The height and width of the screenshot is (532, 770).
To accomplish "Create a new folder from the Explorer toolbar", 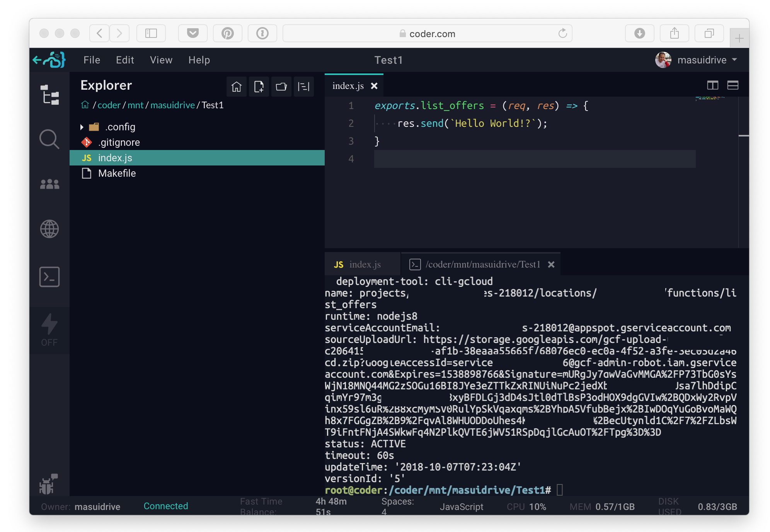I will pos(281,87).
